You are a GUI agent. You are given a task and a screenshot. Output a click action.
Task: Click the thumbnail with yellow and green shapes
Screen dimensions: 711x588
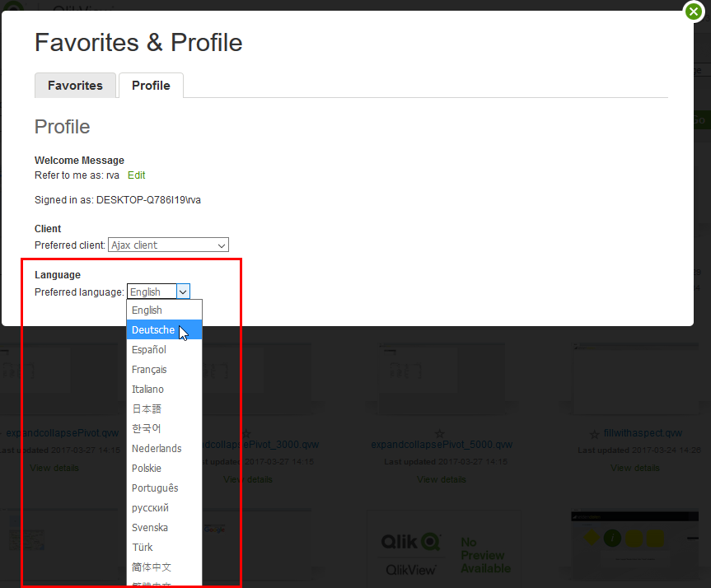(635, 545)
